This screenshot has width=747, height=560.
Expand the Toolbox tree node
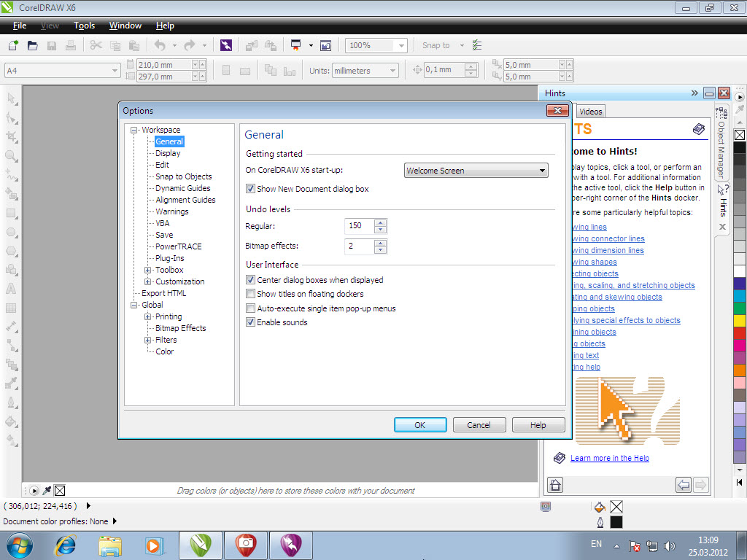tap(148, 270)
